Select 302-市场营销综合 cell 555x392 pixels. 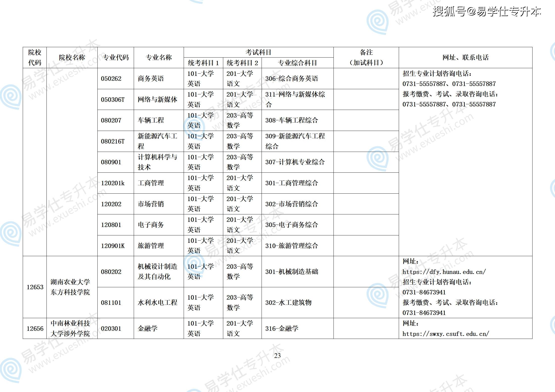coord(298,204)
